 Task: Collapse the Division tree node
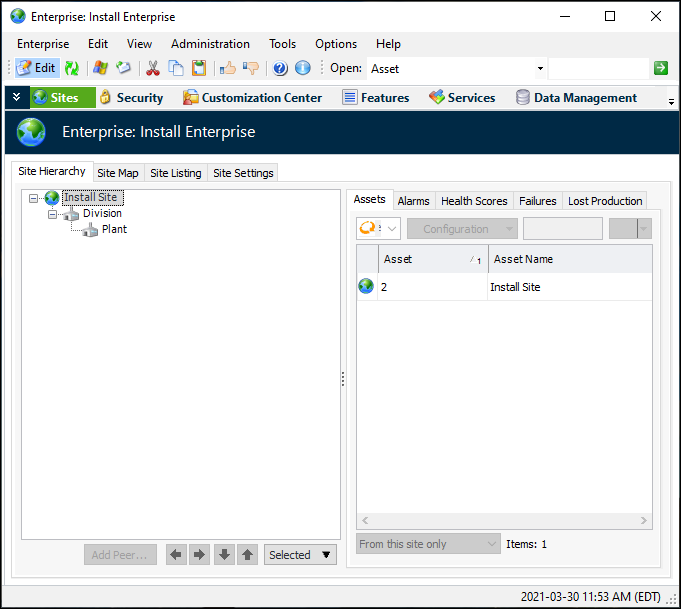click(x=52, y=214)
